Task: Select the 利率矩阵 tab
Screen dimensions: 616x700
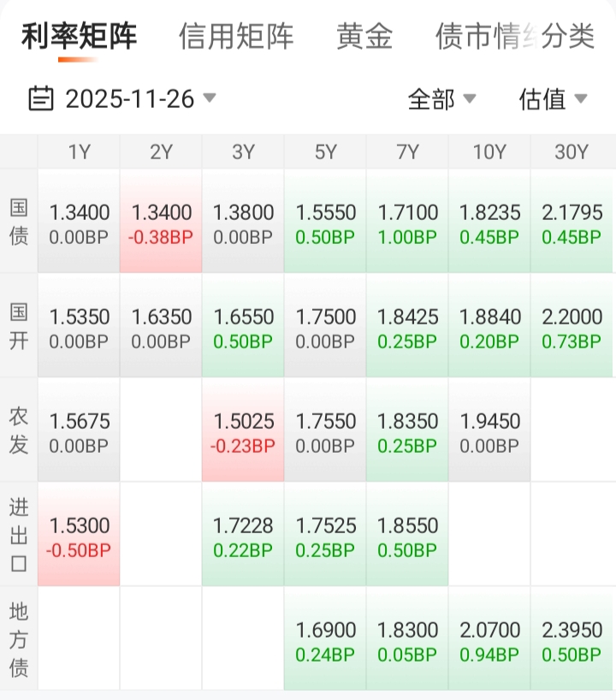Action: pyautogui.click(x=79, y=37)
